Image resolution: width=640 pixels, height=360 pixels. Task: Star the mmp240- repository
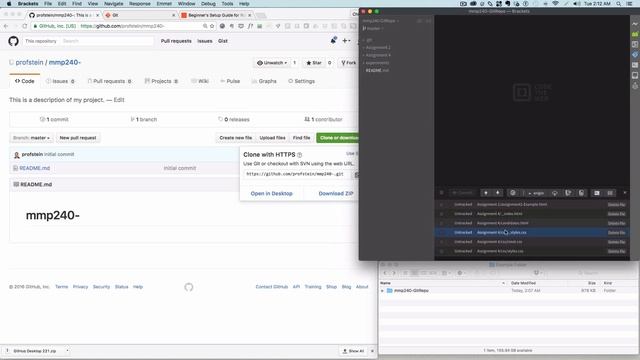pos(314,63)
